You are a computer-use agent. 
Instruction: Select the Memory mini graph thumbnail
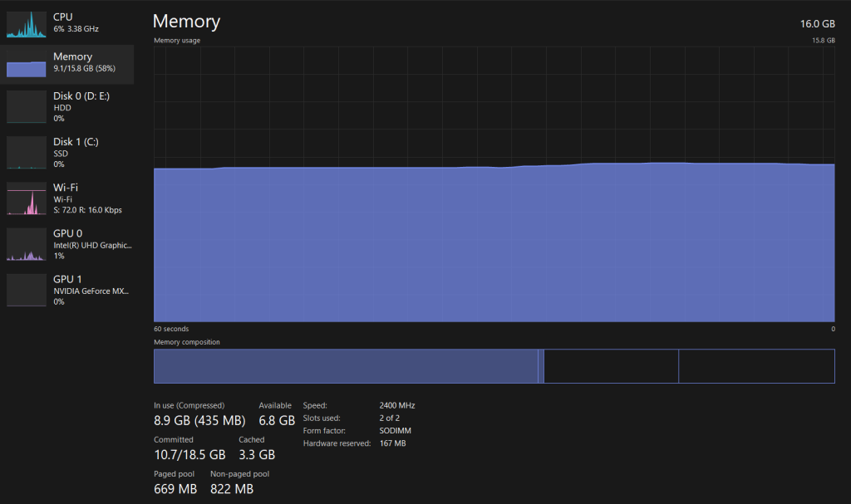26,64
